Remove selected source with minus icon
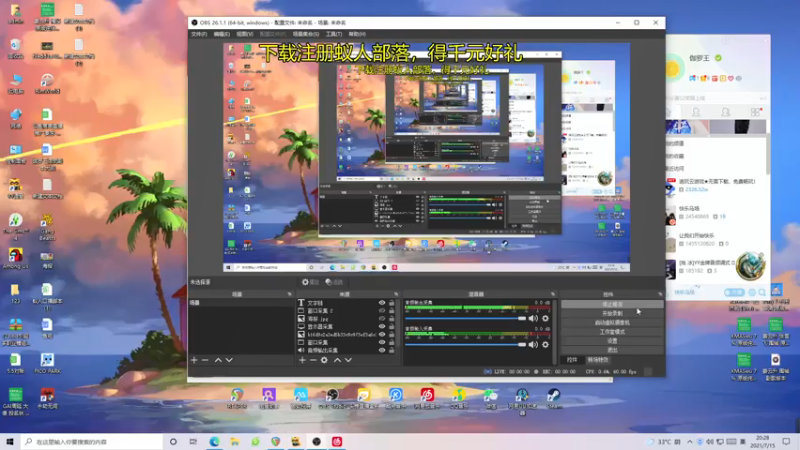This screenshot has height=450, width=800. (x=313, y=360)
